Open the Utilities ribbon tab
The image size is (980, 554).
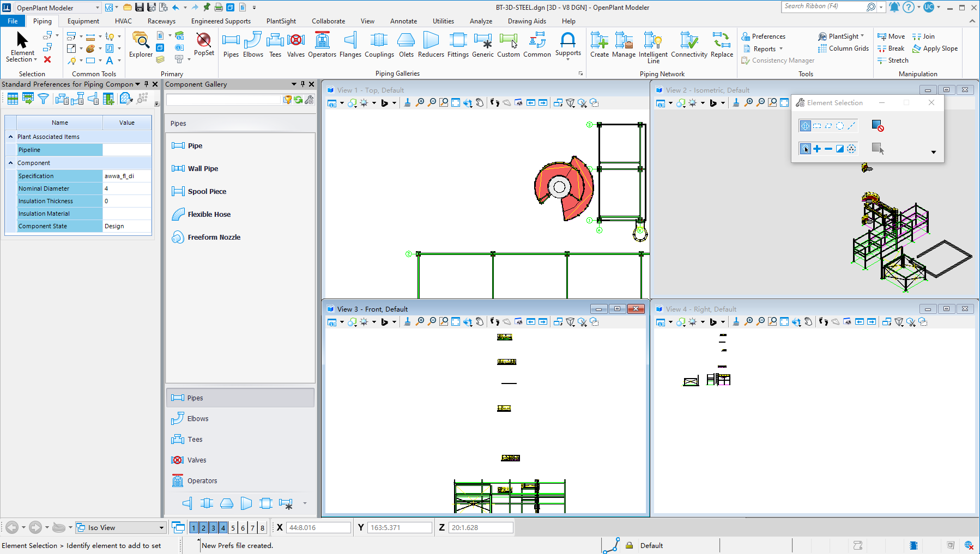pos(443,21)
